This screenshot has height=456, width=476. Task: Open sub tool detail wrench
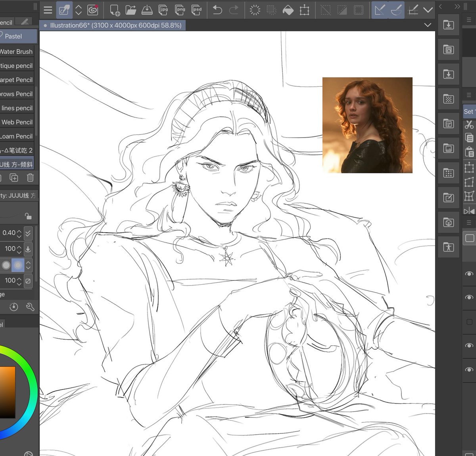(x=30, y=307)
